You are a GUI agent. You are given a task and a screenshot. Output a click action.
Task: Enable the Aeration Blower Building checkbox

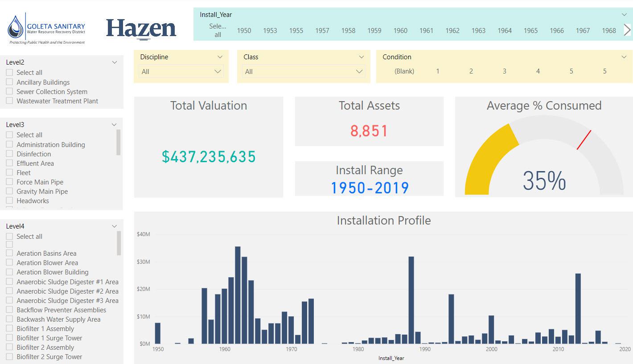(x=9, y=272)
